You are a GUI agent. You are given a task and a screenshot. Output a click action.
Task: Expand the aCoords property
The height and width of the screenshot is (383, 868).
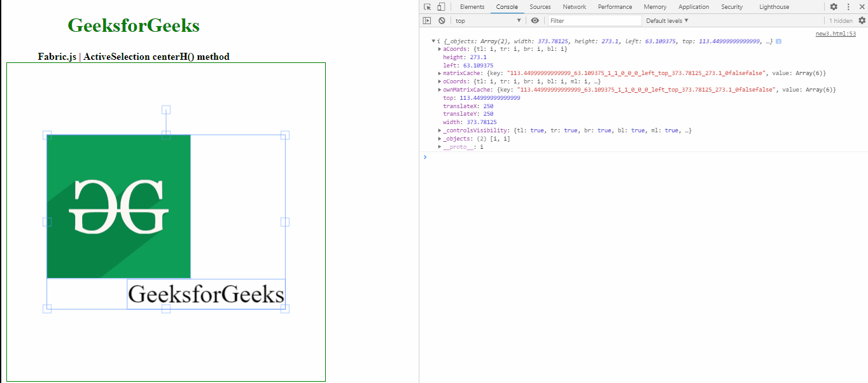pos(439,48)
